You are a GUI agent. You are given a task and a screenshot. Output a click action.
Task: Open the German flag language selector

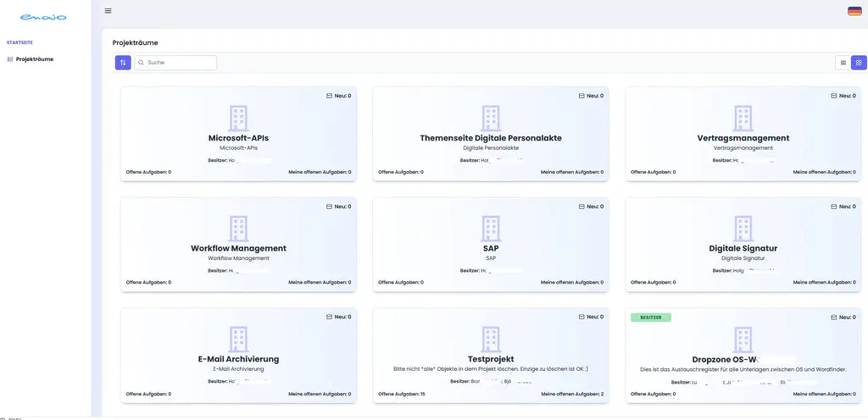point(854,11)
